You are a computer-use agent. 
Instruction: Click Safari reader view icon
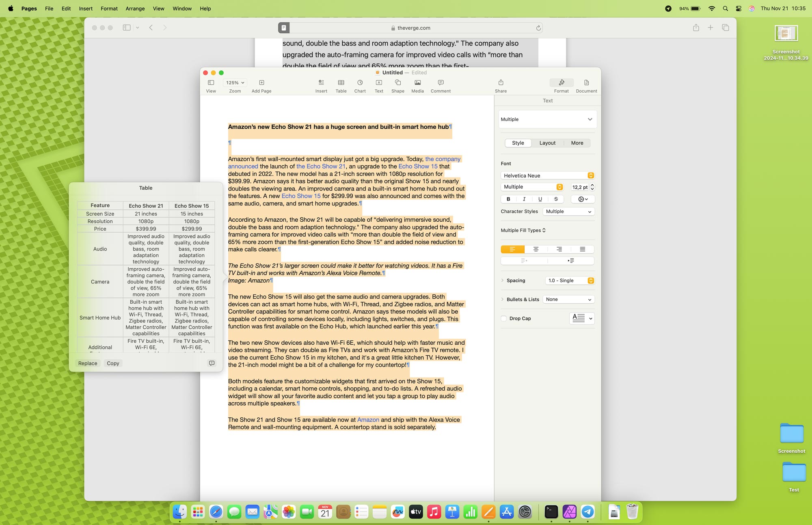click(284, 28)
